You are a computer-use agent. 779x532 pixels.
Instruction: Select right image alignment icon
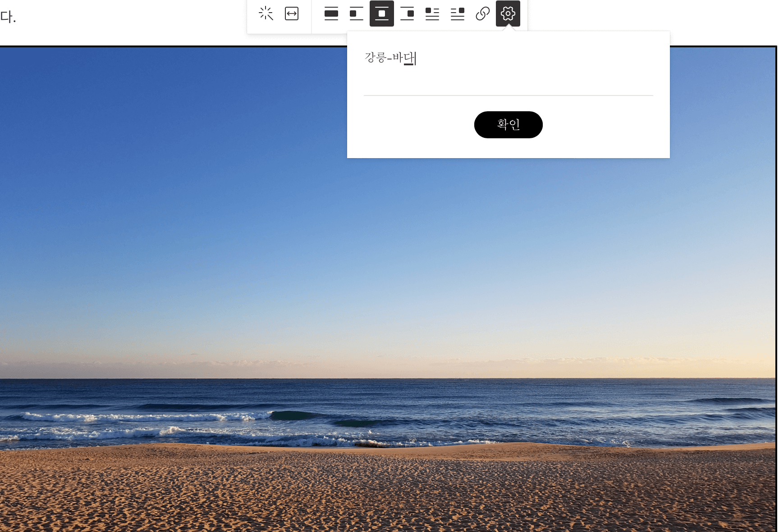coord(407,14)
